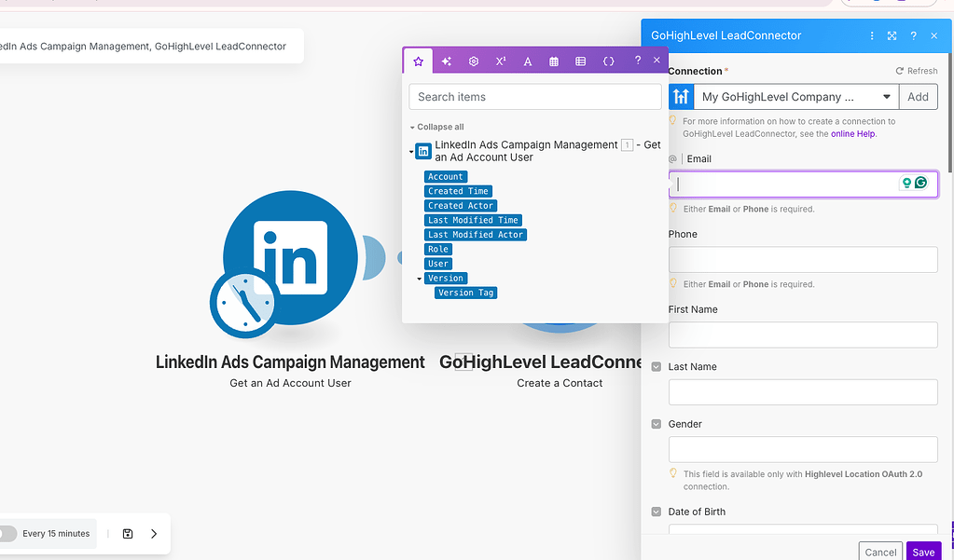This screenshot has height=560, width=954.
Task: Click the online Help link
Action: (x=853, y=133)
